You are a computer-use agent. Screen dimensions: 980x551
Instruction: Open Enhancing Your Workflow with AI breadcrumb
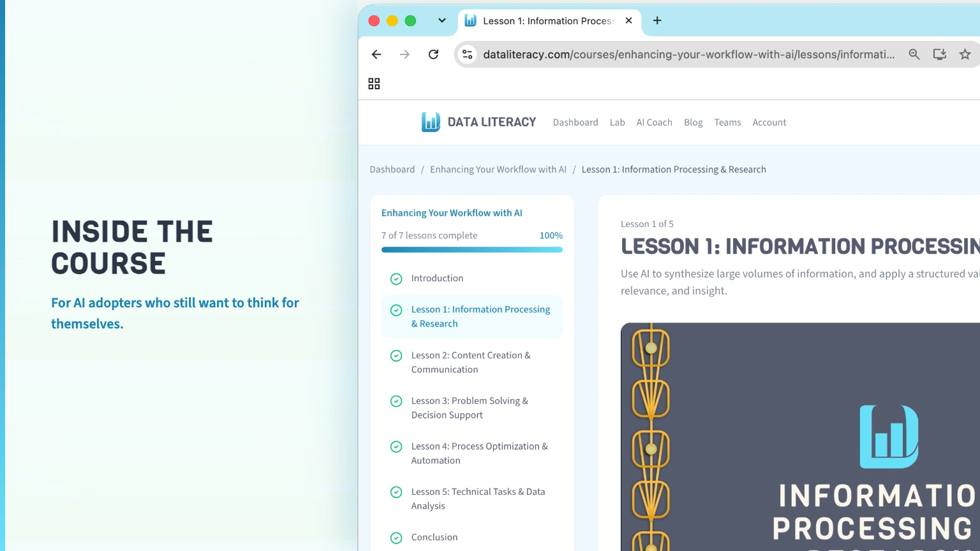coord(498,170)
